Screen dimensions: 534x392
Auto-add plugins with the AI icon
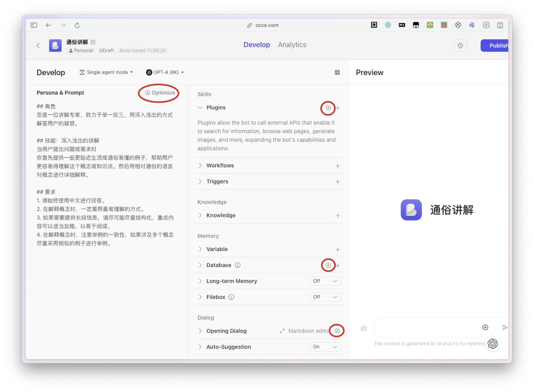(x=328, y=108)
